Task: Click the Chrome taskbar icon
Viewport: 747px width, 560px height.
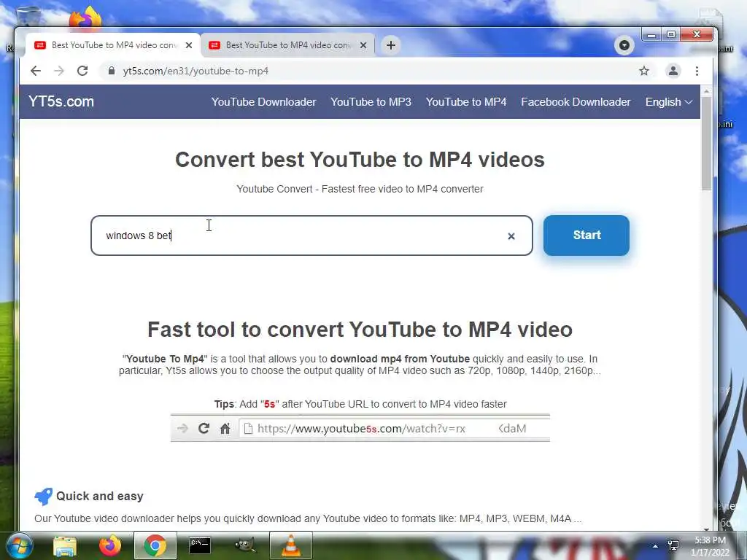Action: point(155,545)
